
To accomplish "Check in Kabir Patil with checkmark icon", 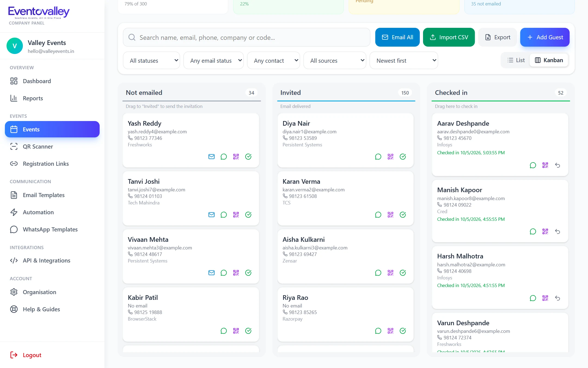I will click(x=248, y=331).
